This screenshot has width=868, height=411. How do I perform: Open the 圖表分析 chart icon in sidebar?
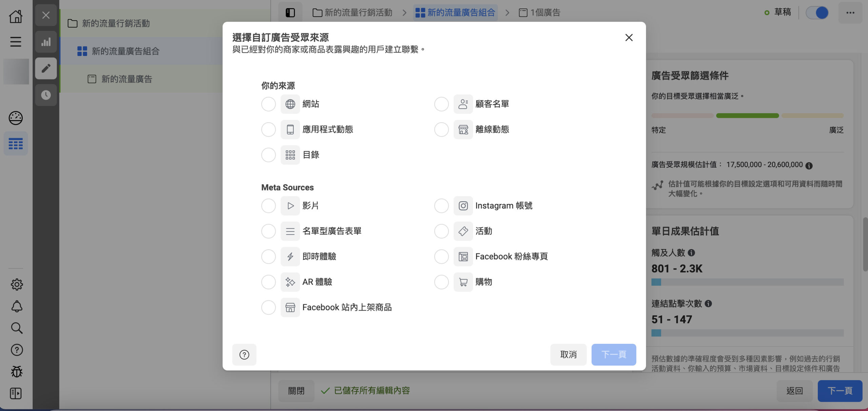[x=46, y=41]
